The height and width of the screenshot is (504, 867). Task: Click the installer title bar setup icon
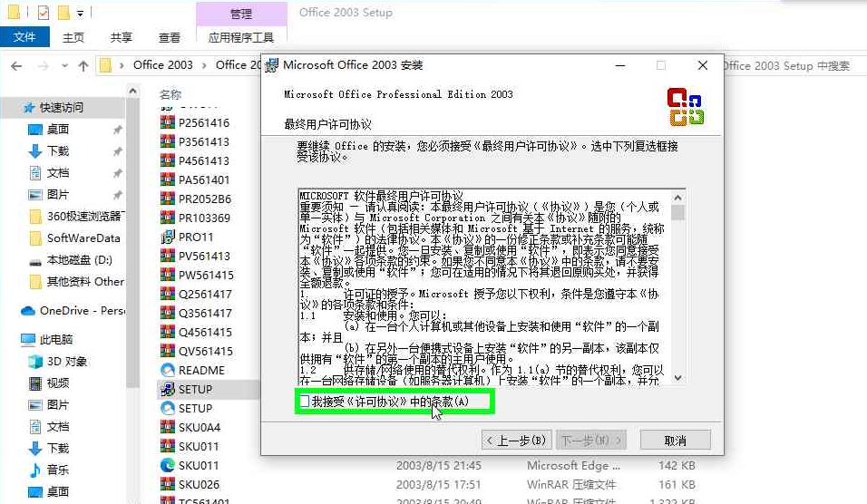click(x=271, y=65)
